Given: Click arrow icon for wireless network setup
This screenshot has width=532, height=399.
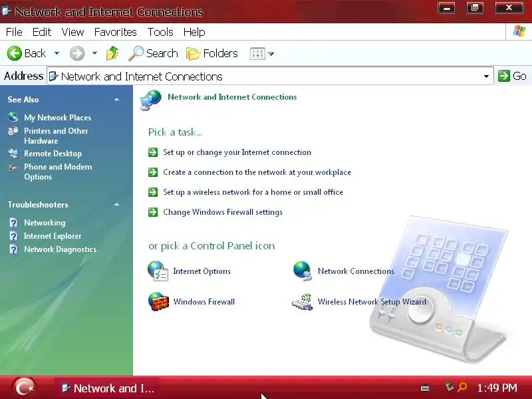Looking at the screenshot, I should [x=153, y=192].
